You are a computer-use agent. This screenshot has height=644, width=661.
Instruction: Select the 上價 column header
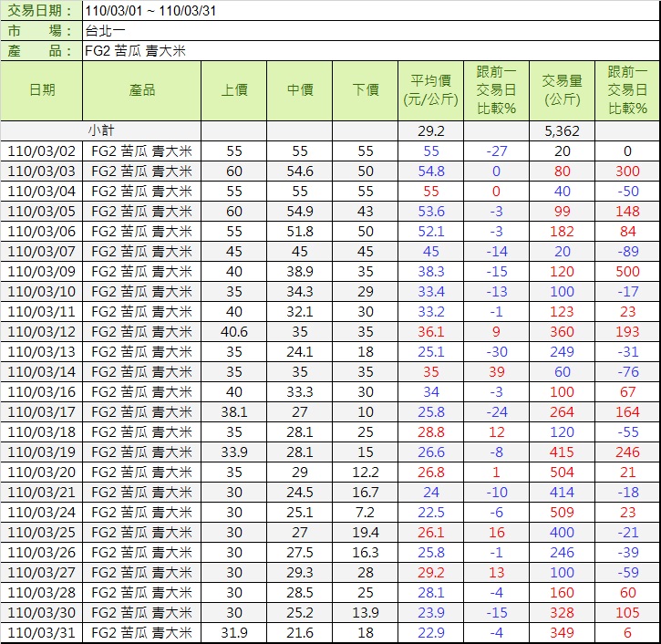[x=233, y=90]
